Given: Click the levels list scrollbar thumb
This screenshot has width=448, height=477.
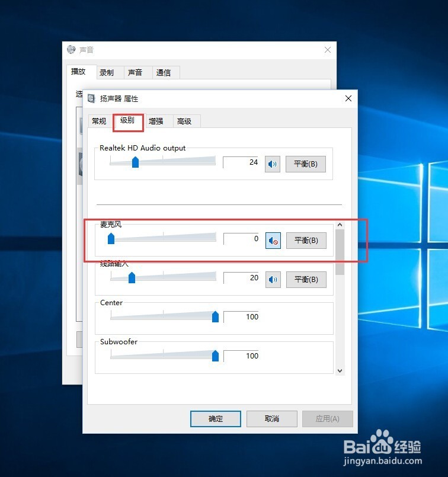Looking at the screenshot, I should [x=340, y=252].
